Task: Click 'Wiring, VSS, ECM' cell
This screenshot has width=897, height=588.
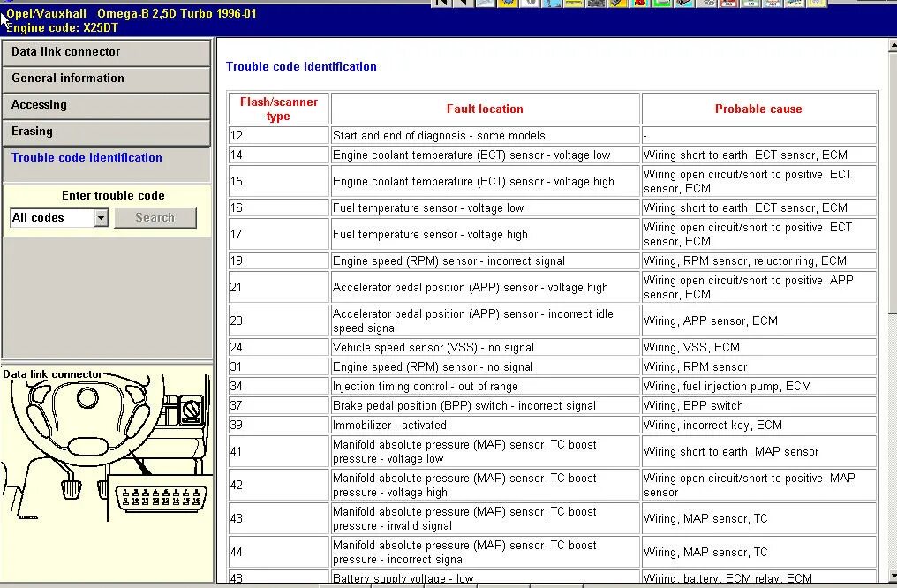Action: click(758, 347)
